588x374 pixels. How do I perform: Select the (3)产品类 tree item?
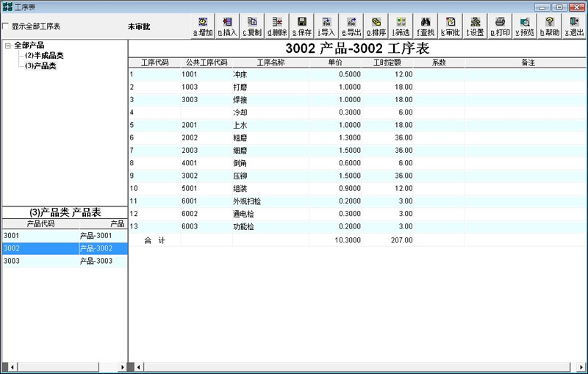point(40,66)
